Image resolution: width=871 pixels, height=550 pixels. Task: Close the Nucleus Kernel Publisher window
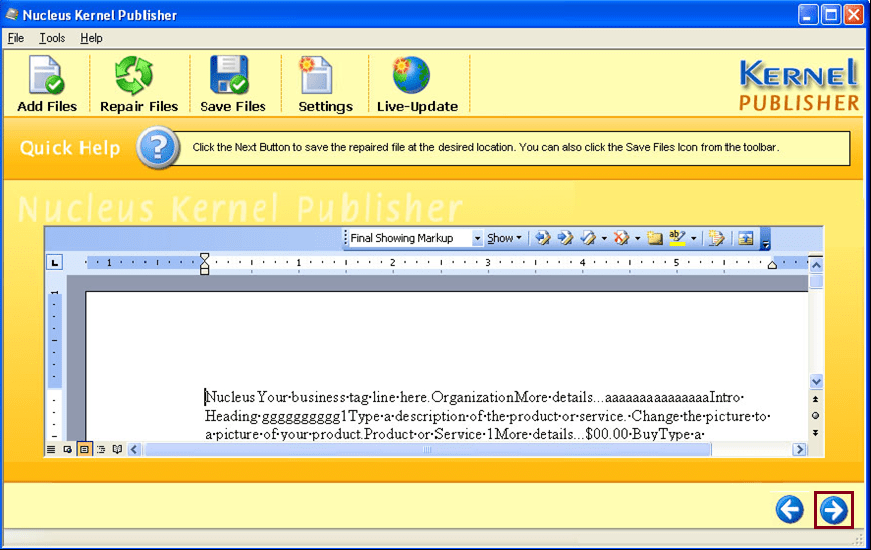point(854,14)
